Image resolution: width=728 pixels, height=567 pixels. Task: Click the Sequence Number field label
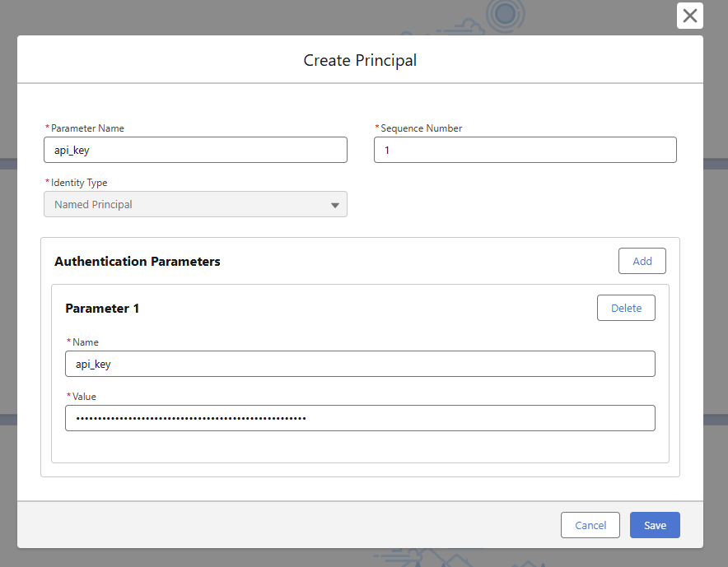(421, 128)
